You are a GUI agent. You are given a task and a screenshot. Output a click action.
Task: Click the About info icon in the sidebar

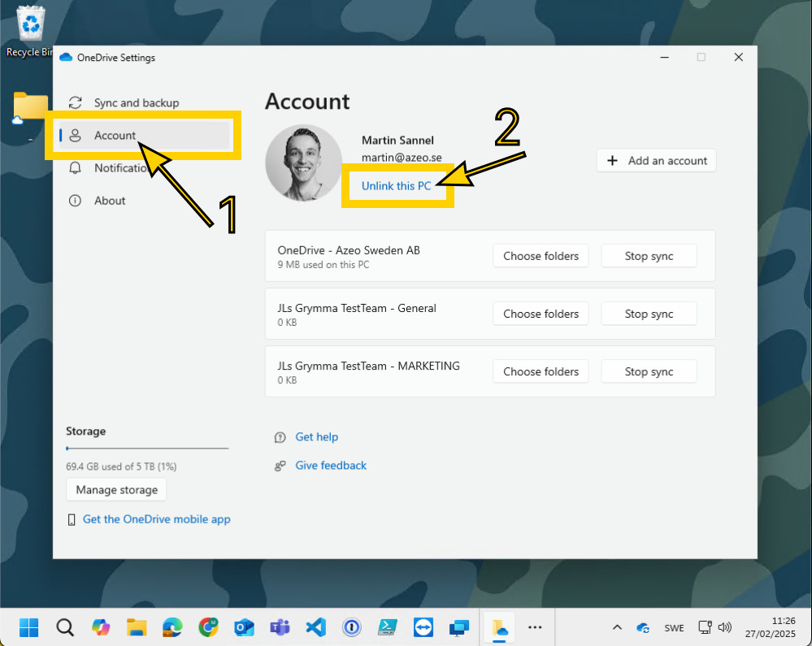tap(76, 200)
